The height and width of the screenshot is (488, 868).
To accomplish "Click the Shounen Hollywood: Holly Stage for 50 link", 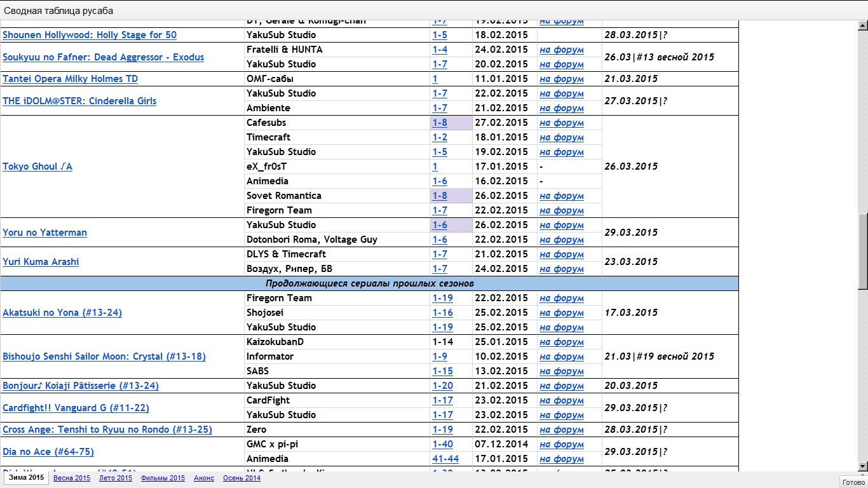I will (90, 35).
